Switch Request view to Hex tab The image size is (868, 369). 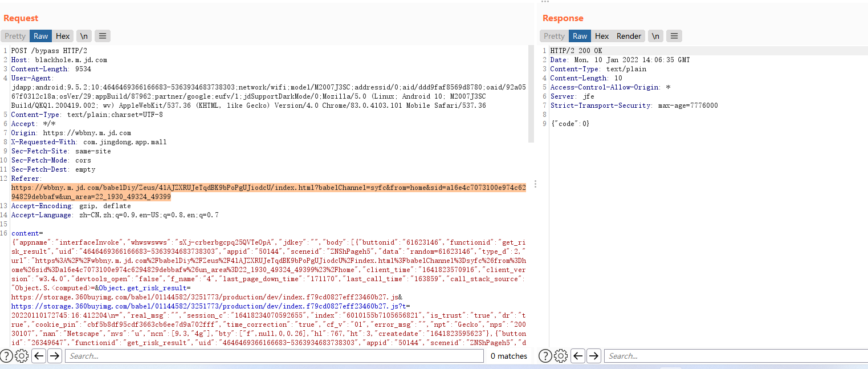tap(63, 36)
